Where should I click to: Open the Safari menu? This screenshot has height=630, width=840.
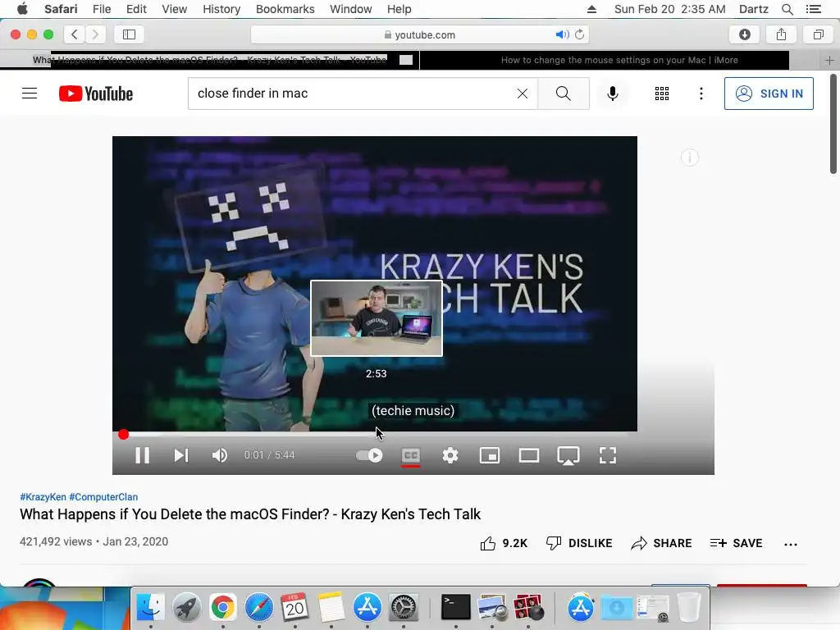pyautogui.click(x=61, y=9)
